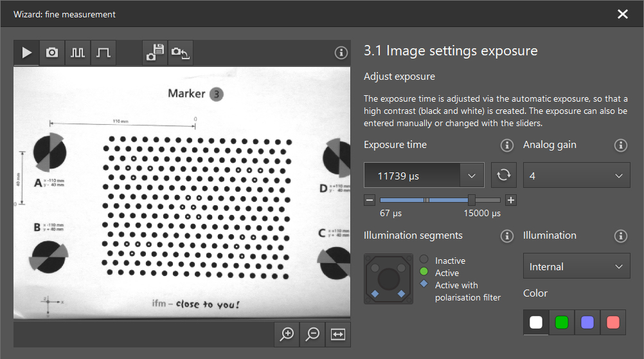Zoom in on the camera image
Image resolution: width=644 pixels, height=359 pixels.
287,334
